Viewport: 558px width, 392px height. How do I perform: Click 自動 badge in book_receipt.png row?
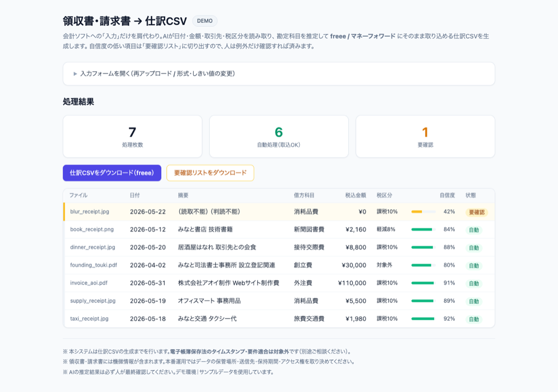[474, 230]
